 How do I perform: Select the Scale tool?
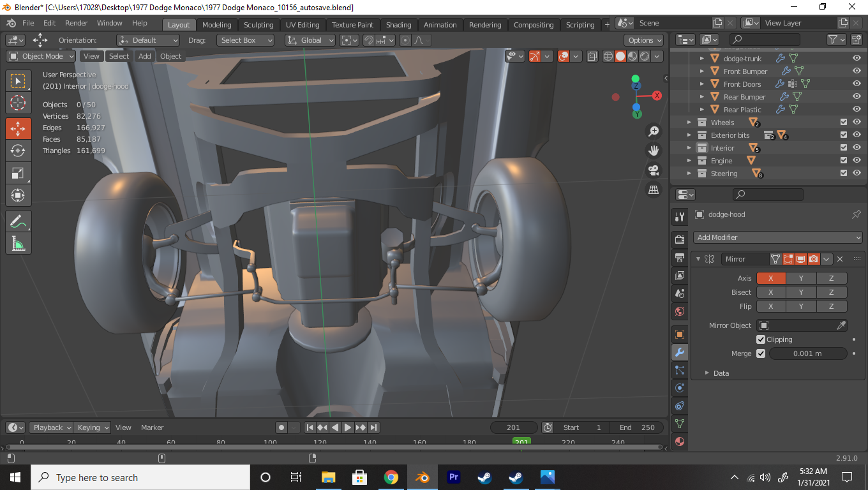(x=18, y=173)
